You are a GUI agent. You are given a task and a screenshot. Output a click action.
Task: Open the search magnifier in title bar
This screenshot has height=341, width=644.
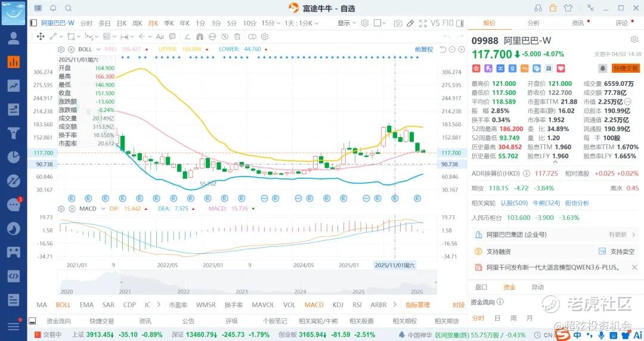tap(68, 8)
